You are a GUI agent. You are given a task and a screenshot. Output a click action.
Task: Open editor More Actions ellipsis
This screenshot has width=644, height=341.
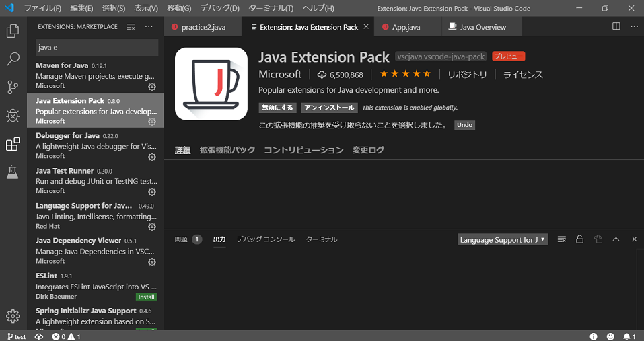(x=634, y=26)
